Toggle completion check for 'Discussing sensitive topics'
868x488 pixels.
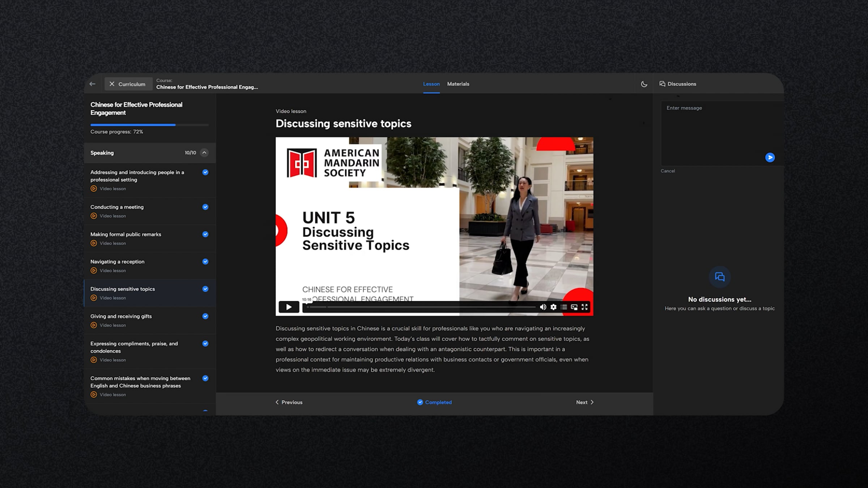[205, 289]
